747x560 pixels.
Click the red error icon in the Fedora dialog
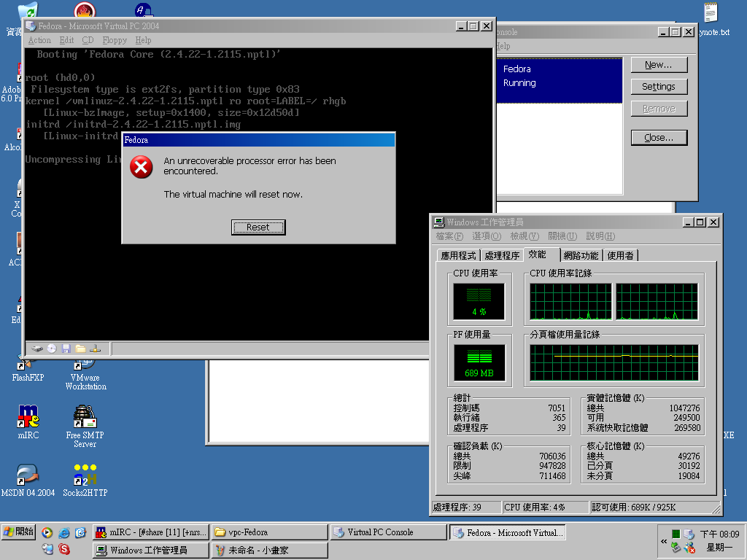click(x=142, y=167)
